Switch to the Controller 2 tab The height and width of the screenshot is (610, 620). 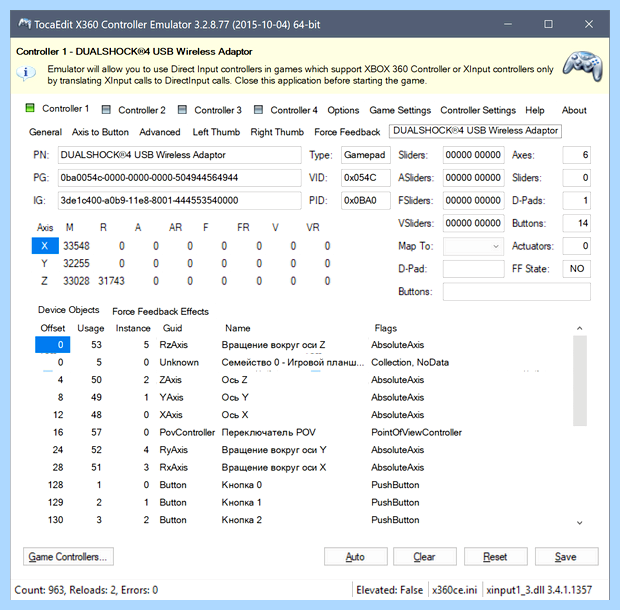click(142, 110)
